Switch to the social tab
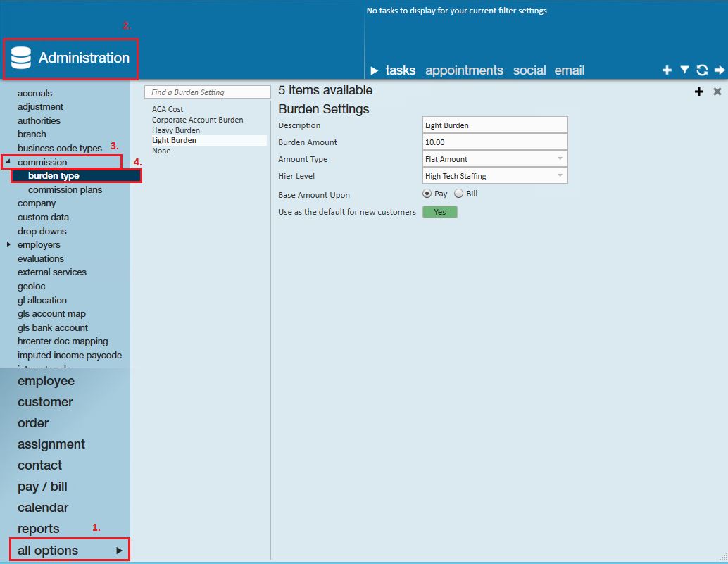Screen dimensions: 728x564 point(529,70)
